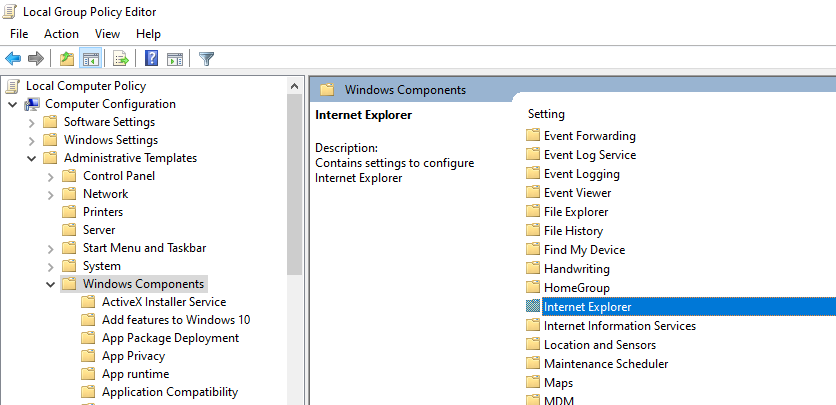Viewport: 836px width, 405px height.
Task: Click folder icon next to Find My Device
Action: tap(533, 249)
